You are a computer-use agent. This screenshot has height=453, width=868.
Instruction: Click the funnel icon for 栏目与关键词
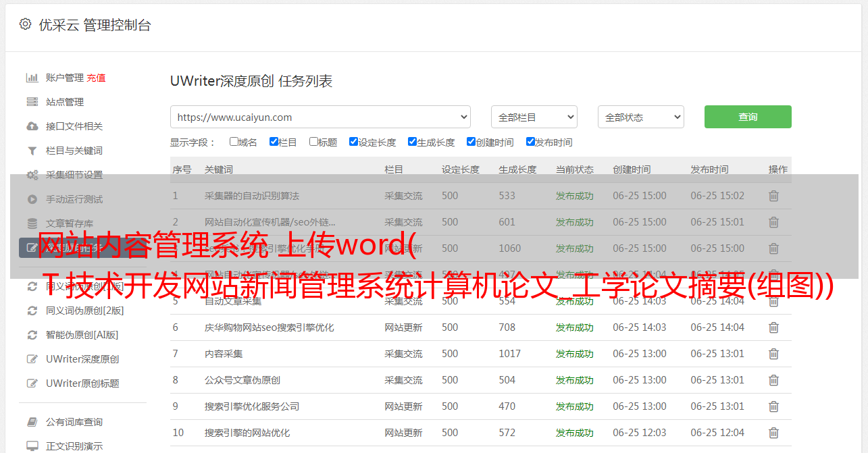tap(32, 151)
